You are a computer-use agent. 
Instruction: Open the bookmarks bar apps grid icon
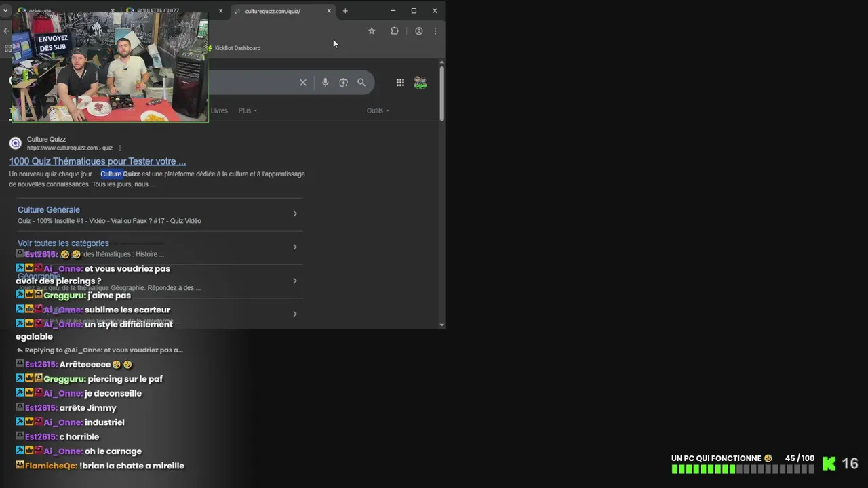click(8, 48)
